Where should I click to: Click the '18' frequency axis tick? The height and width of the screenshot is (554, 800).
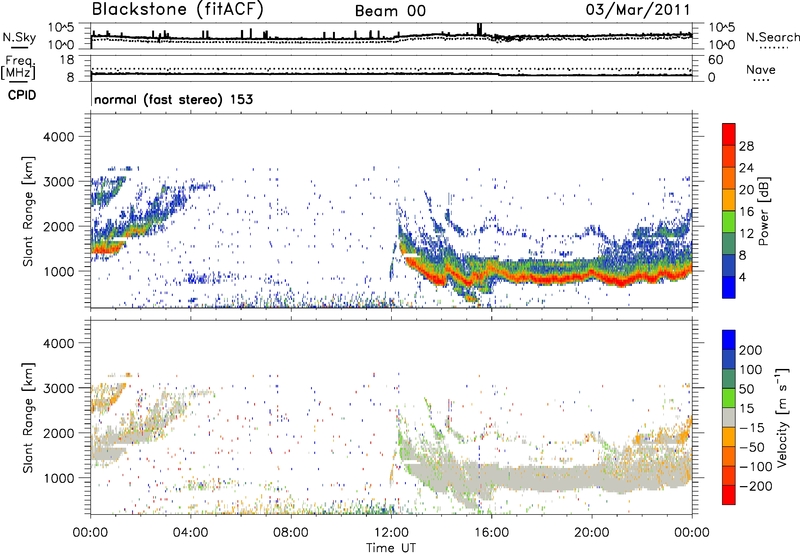click(x=66, y=60)
